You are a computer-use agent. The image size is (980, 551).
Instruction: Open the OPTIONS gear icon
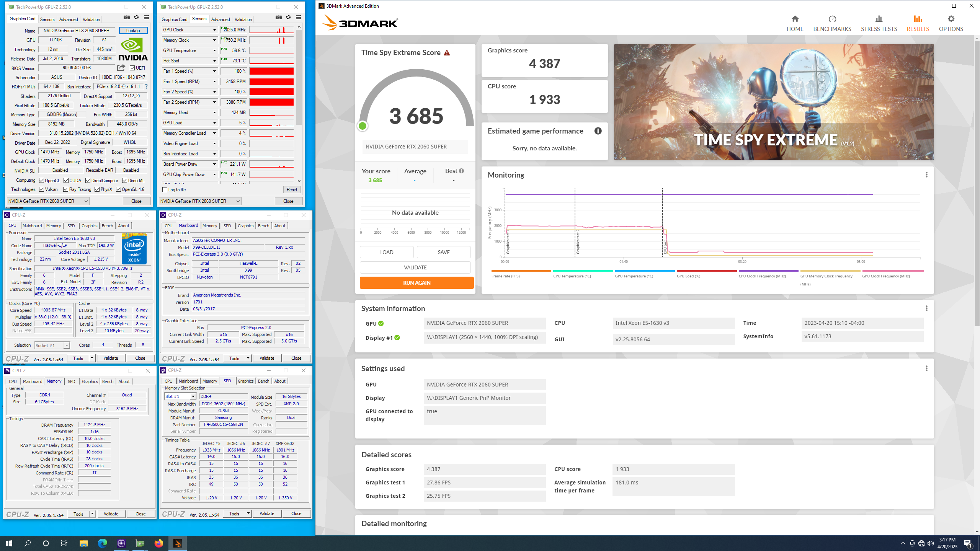951,19
